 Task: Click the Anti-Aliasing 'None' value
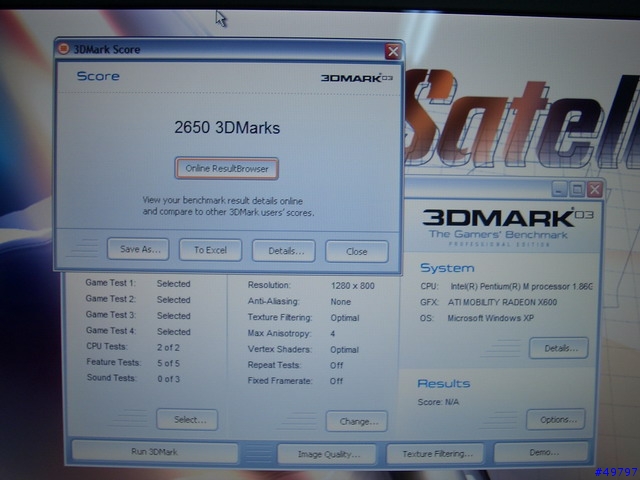[x=340, y=302]
